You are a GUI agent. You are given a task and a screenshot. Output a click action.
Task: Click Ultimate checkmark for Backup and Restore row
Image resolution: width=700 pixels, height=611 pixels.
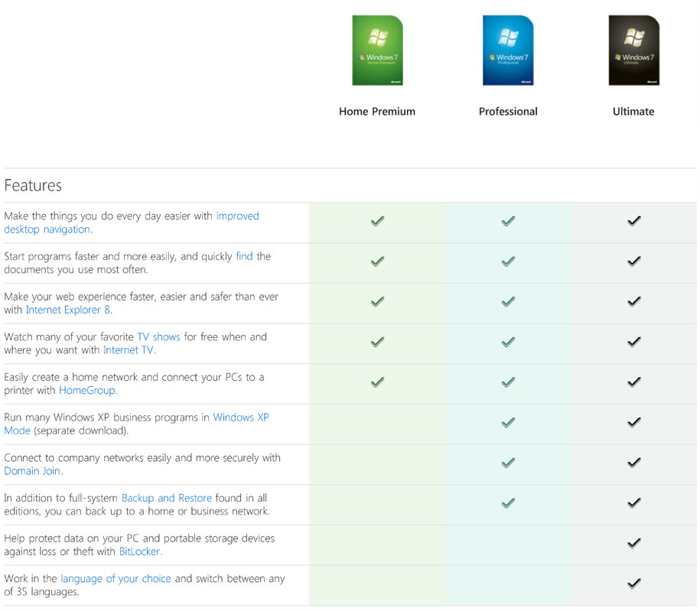coord(634,503)
